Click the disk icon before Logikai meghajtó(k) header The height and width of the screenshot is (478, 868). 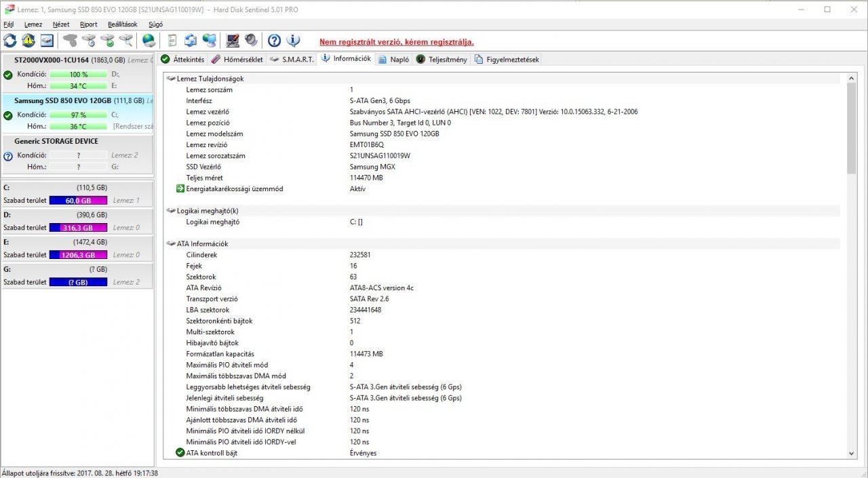tap(171, 210)
